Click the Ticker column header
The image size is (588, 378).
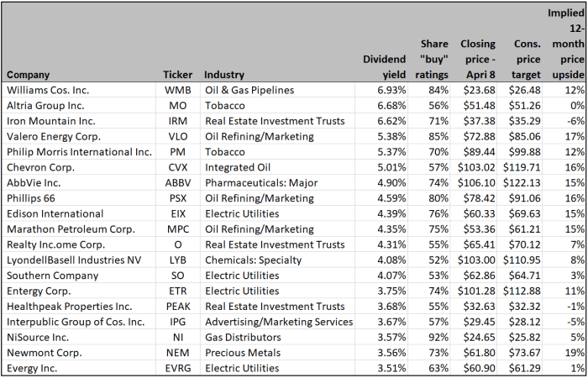[177, 75]
